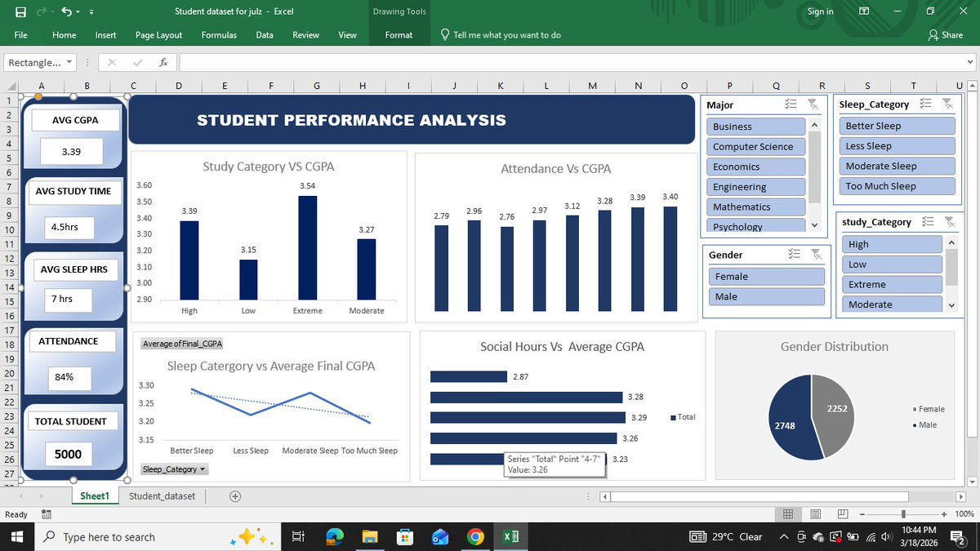This screenshot has height=551, width=980.
Task: Filter by Less Sleep in the Sleep_Category slicer
Action: coord(898,146)
